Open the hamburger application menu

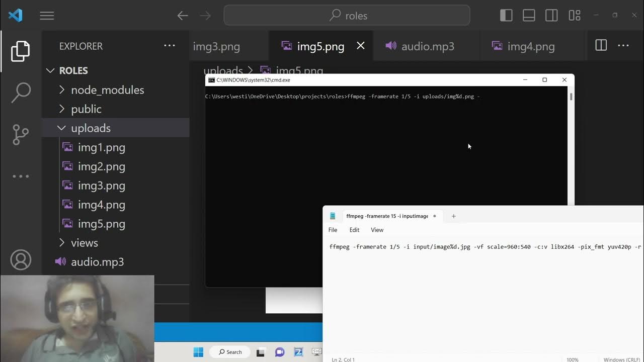(x=47, y=16)
